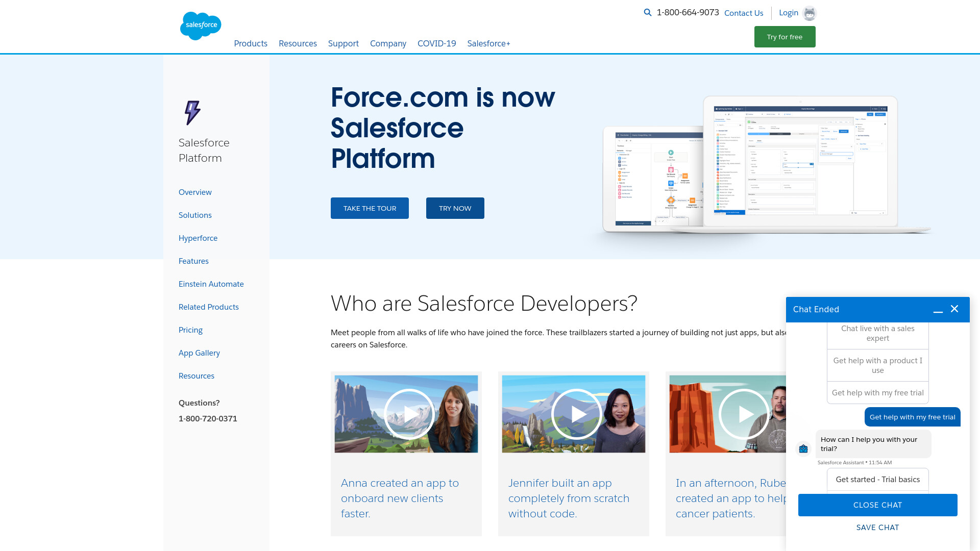This screenshot has height=551, width=980.
Task: Click the sidebar phone number 1-800-720-0371
Action: pyautogui.click(x=208, y=419)
